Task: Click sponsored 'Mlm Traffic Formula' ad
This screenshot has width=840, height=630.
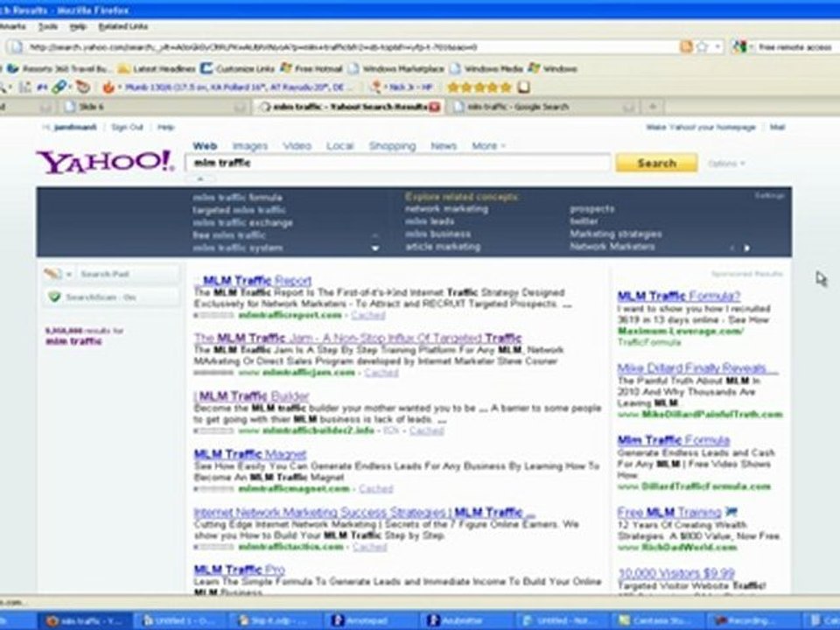Action: [x=674, y=440]
